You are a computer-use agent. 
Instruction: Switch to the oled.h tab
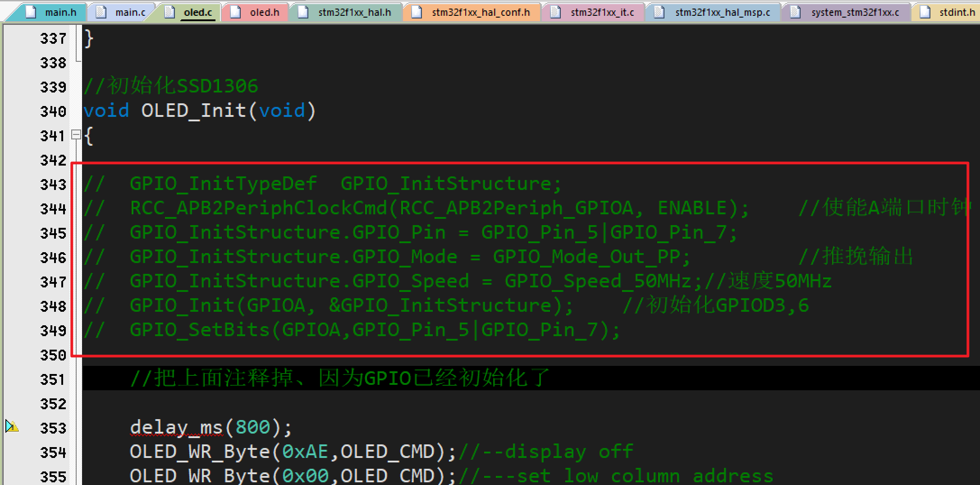click(x=255, y=12)
